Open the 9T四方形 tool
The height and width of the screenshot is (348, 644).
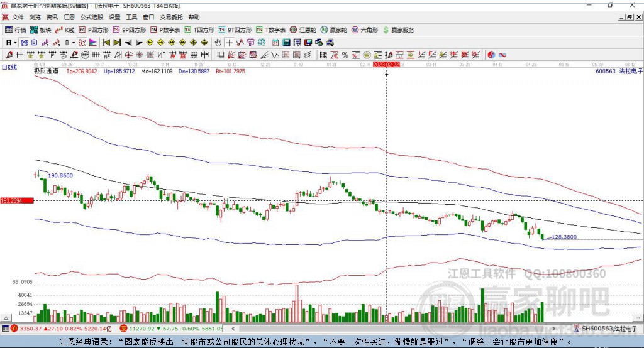[x=235, y=30]
